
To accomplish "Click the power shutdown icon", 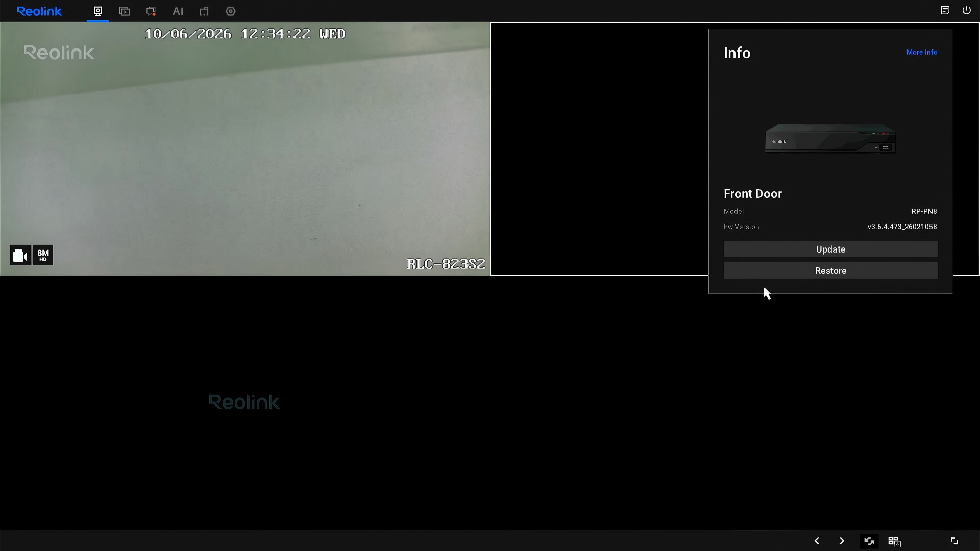I will (x=967, y=10).
